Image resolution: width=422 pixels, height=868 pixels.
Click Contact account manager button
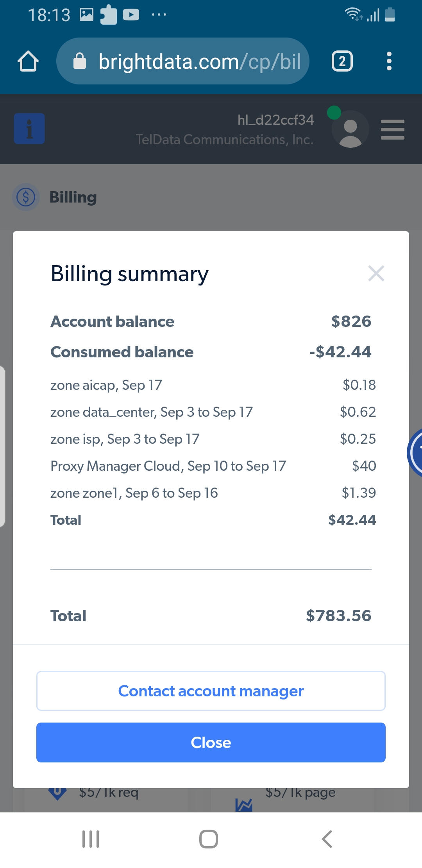[211, 691]
